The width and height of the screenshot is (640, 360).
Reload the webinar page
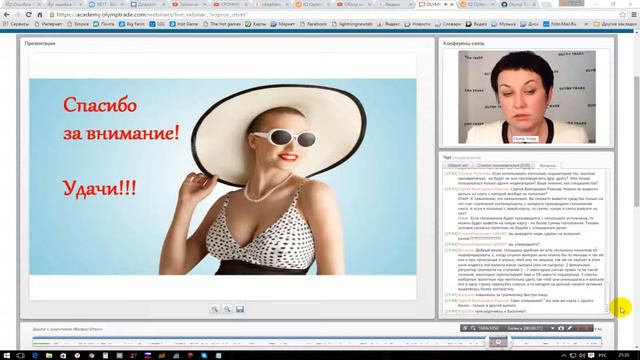[28, 15]
